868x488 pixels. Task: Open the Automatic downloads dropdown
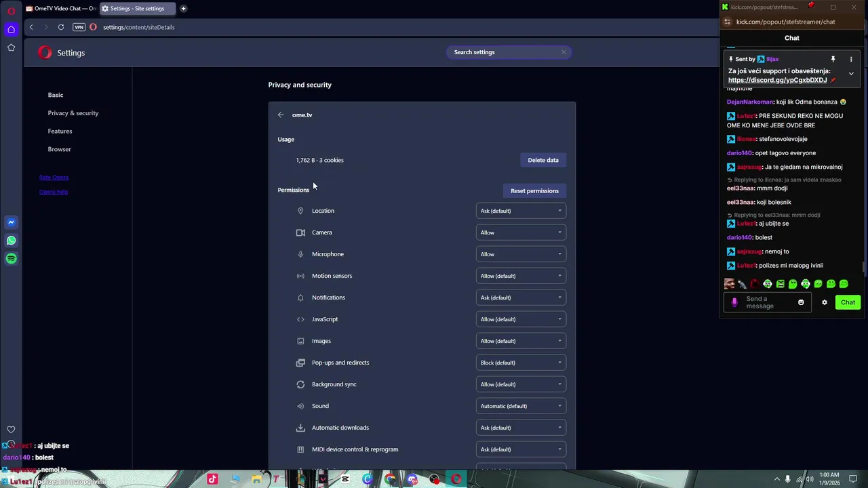click(x=521, y=428)
